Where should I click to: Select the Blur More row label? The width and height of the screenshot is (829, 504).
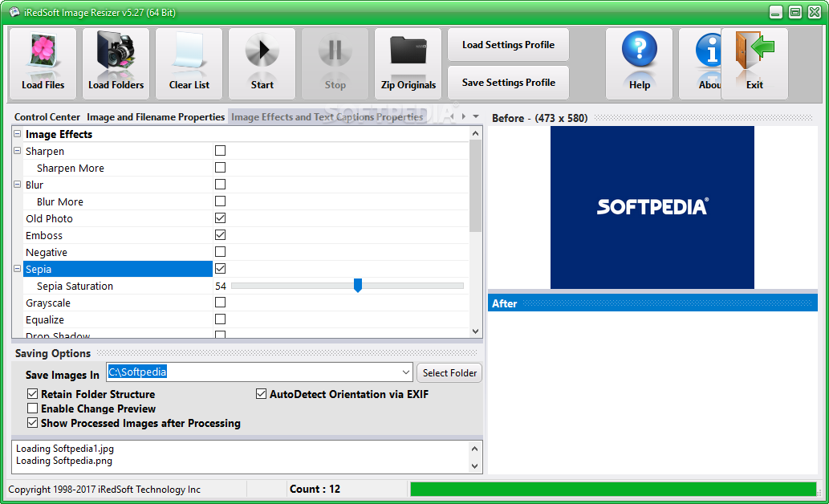pyautogui.click(x=59, y=201)
